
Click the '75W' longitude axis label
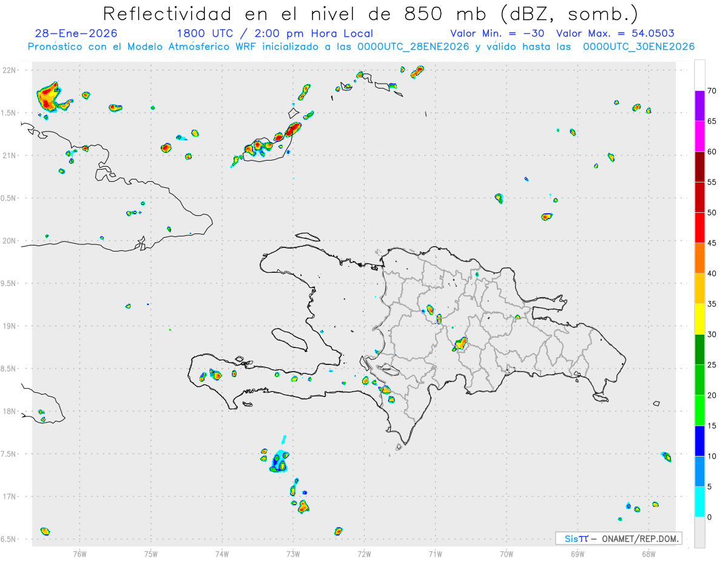pos(150,554)
